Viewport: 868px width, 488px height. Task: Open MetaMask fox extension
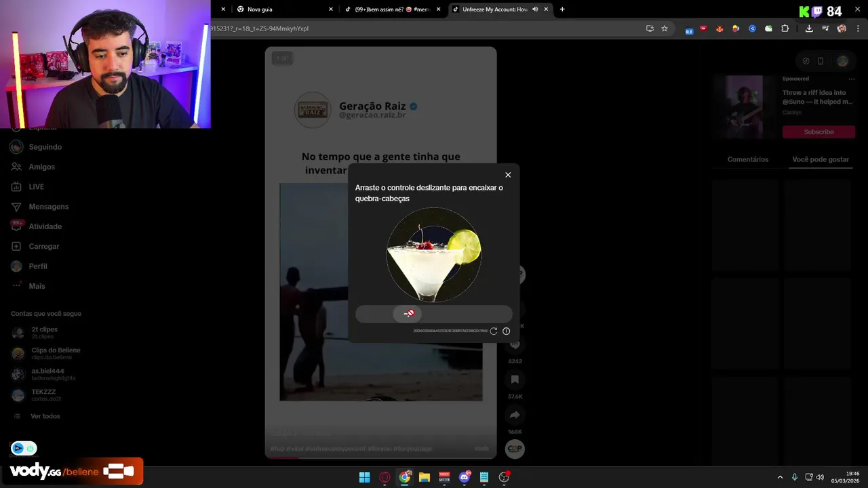coord(719,28)
